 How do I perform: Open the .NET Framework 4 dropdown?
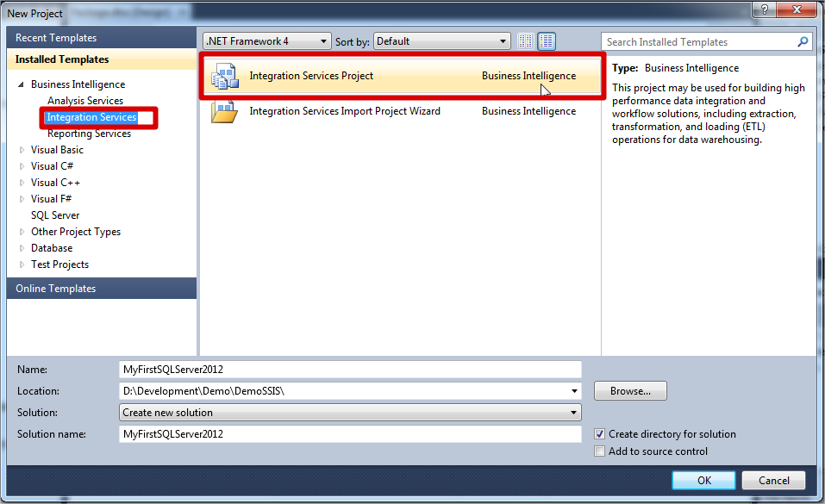[x=267, y=41]
